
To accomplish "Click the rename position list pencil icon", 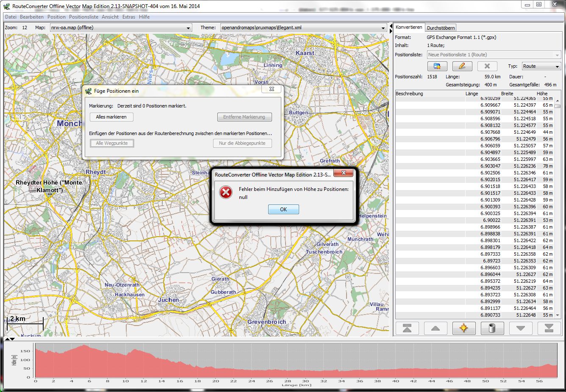I will point(462,66).
